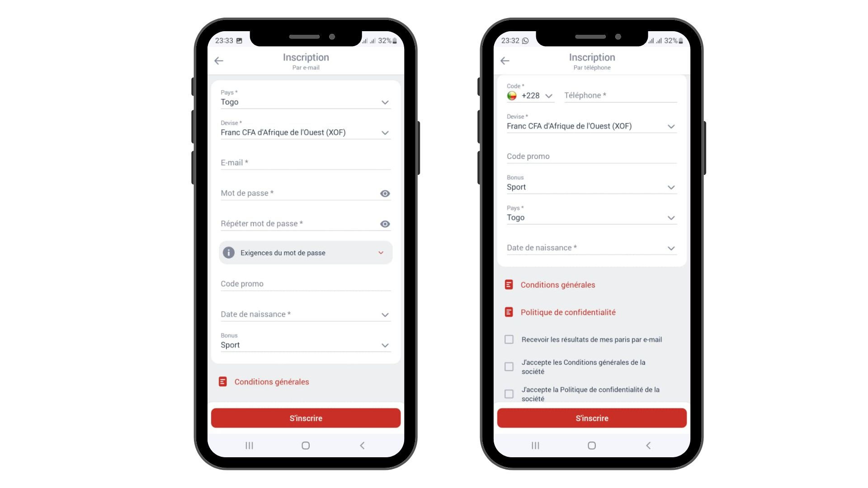This screenshot has height=488, width=868.
Task: Click the back arrow icon on right screen
Action: pos(505,60)
